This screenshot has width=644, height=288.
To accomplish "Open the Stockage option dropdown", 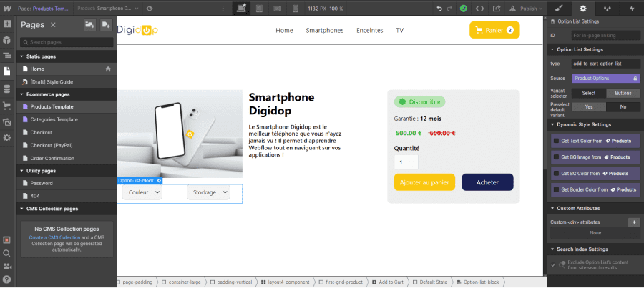I will click(208, 192).
